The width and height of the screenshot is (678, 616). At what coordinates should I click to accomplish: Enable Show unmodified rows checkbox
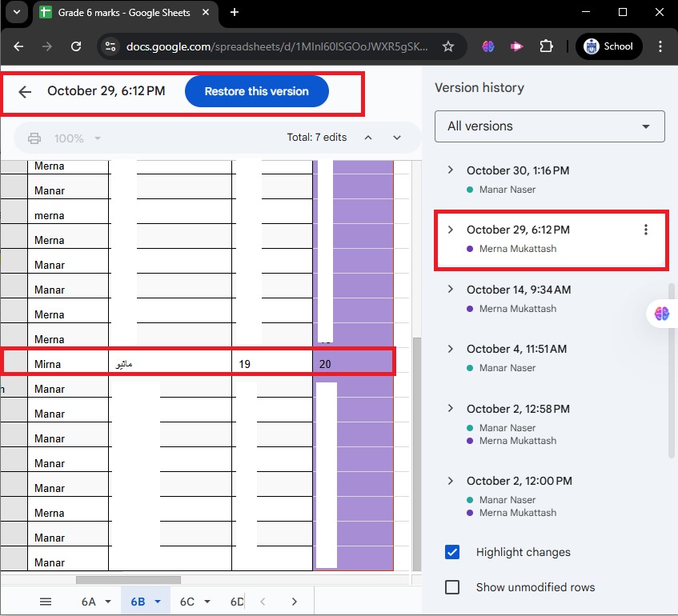click(x=452, y=587)
